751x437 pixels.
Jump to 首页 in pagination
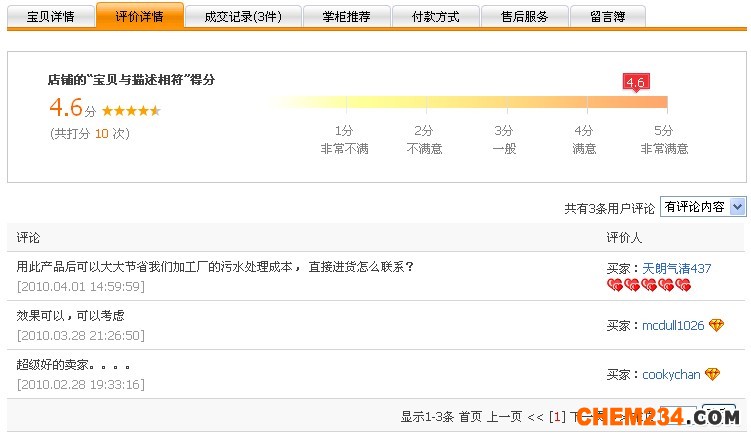pyautogui.click(x=470, y=417)
